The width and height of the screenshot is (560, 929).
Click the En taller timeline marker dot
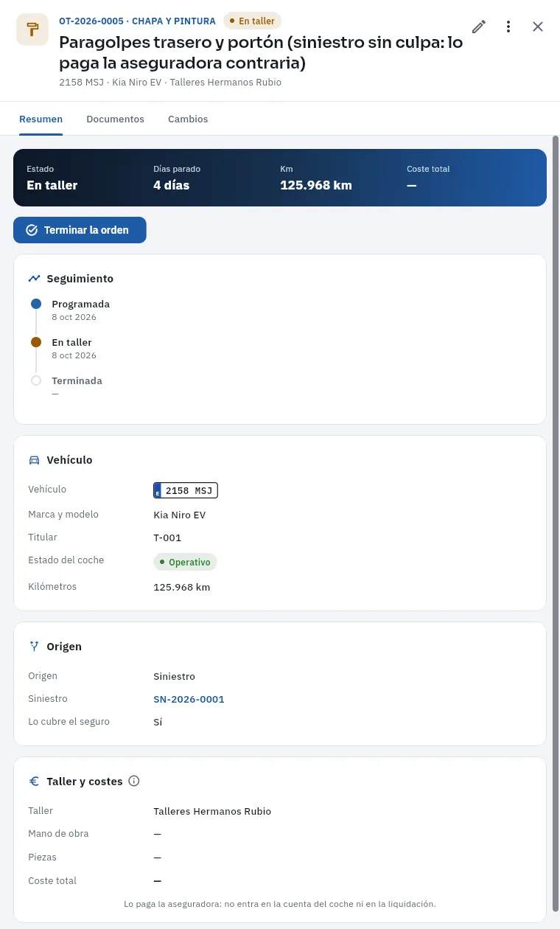click(36, 342)
